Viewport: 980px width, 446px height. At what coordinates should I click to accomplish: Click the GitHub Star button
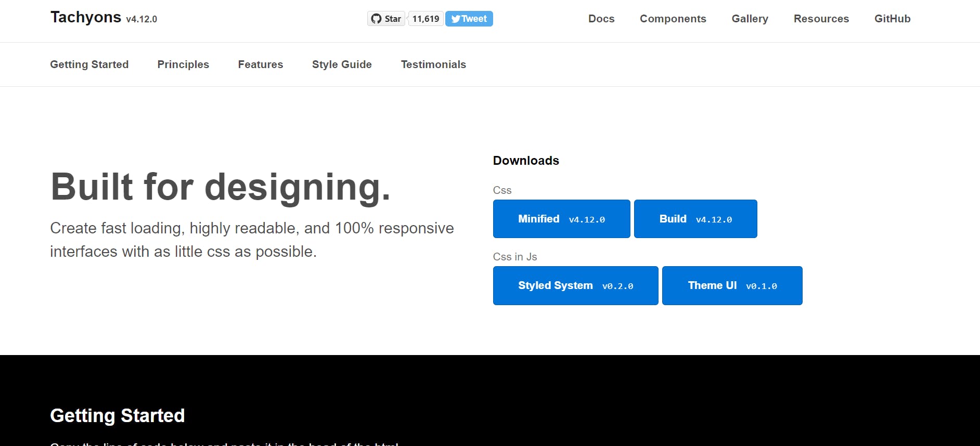click(x=386, y=19)
